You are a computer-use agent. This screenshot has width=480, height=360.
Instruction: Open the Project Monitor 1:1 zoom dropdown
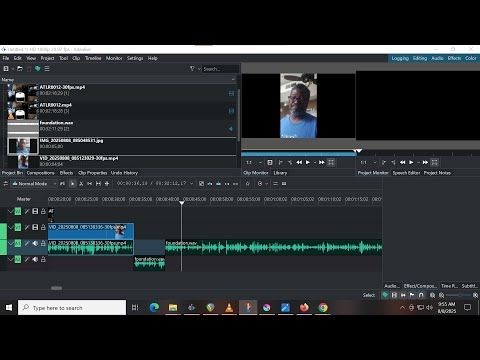tap(375, 163)
